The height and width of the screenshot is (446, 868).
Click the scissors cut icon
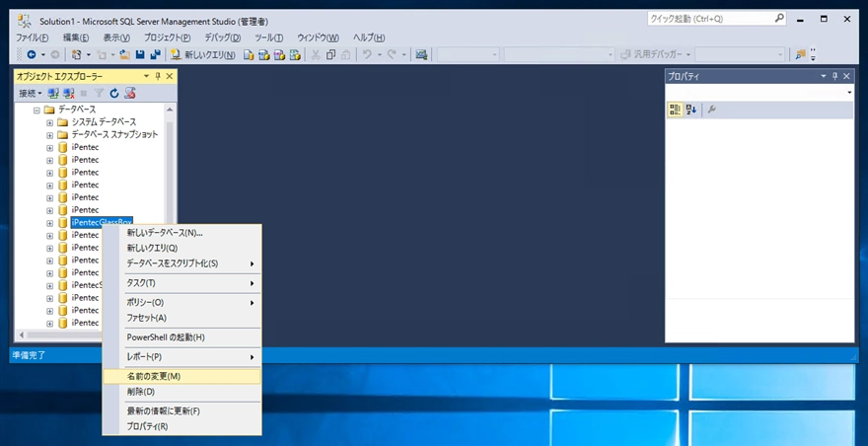coord(316,54)
